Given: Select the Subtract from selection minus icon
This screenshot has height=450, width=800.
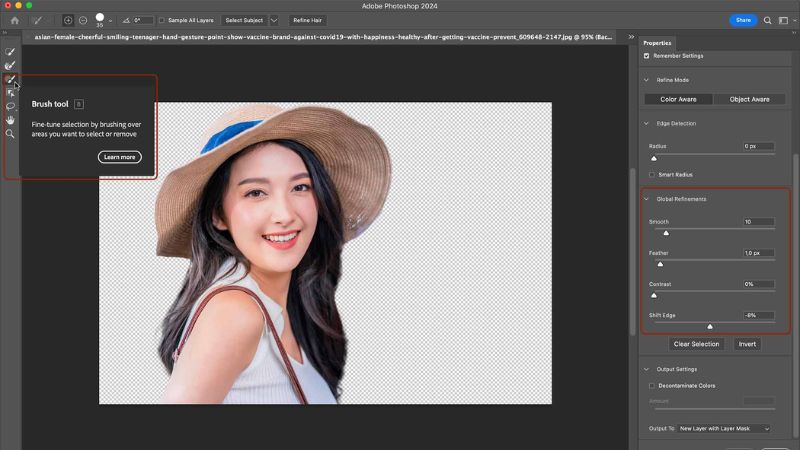Looking at the screenshot, I should (83, 20).
